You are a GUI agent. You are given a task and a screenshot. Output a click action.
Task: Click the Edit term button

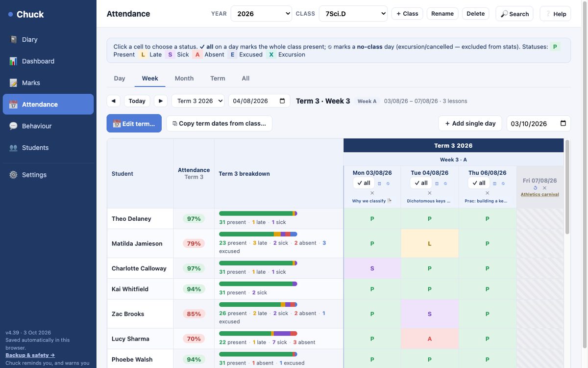[x=134, y=124]
